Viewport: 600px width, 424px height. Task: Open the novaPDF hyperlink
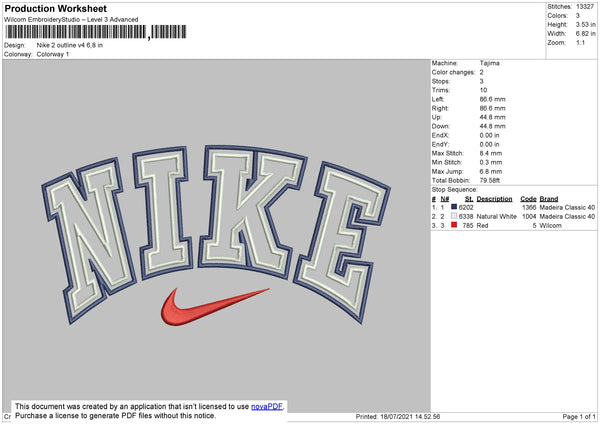coord(267,406)
